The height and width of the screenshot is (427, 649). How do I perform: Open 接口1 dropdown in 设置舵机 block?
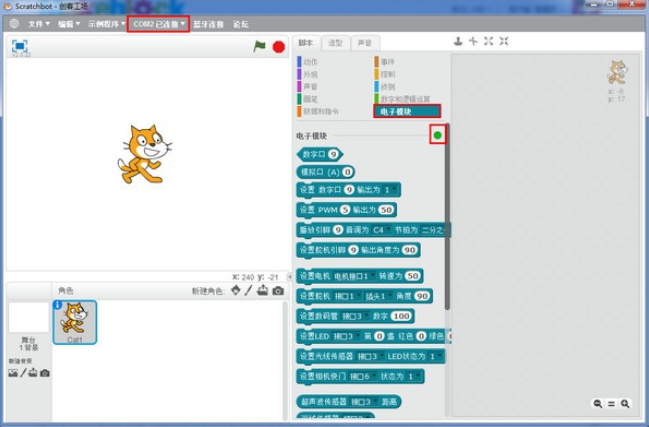click(347, 296)
